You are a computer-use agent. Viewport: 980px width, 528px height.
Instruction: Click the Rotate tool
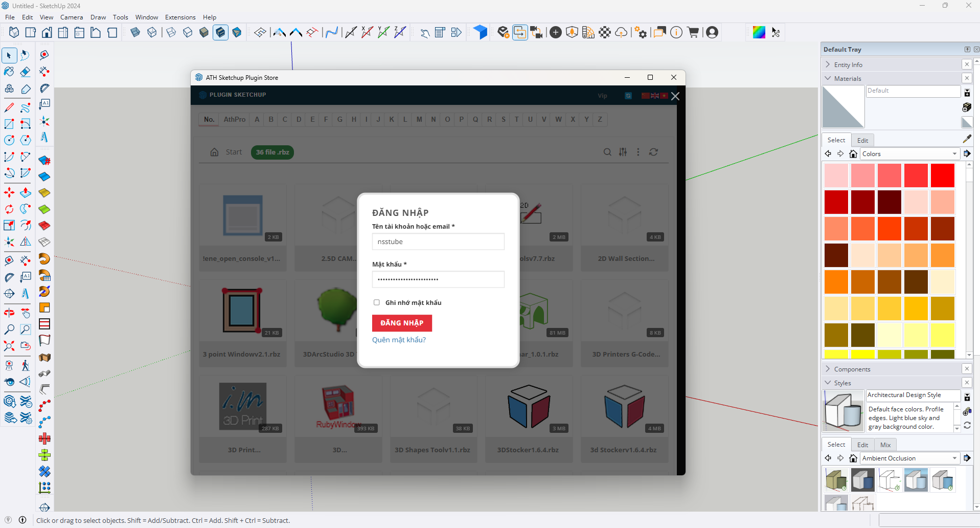pyautogui.click(x=9, y=209)
